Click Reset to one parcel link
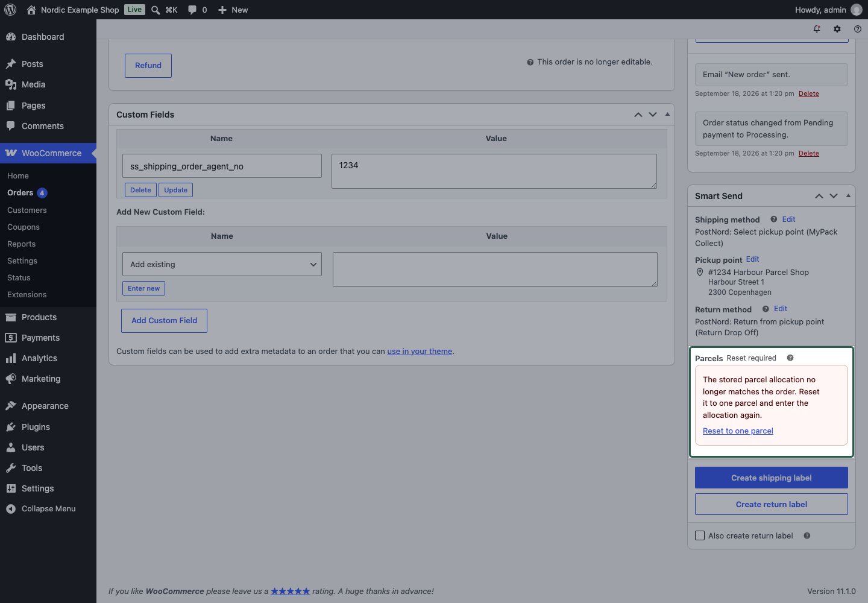Screen dimensions: 868x603 [738, 431]
